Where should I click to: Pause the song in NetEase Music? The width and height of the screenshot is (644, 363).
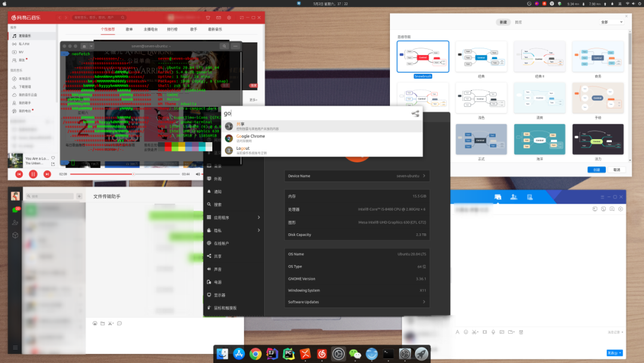[x=33, y=174]
